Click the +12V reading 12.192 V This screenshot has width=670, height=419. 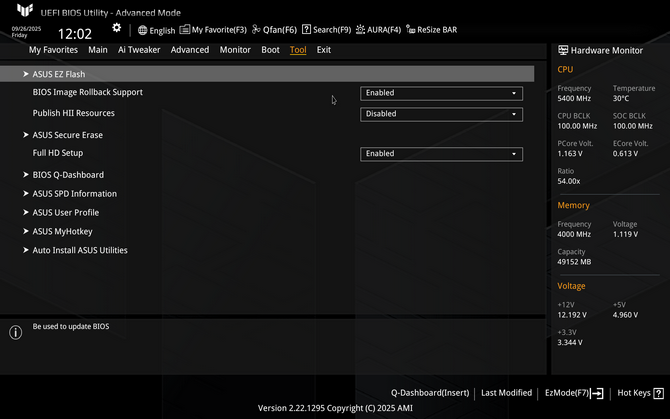click(572, 315)
